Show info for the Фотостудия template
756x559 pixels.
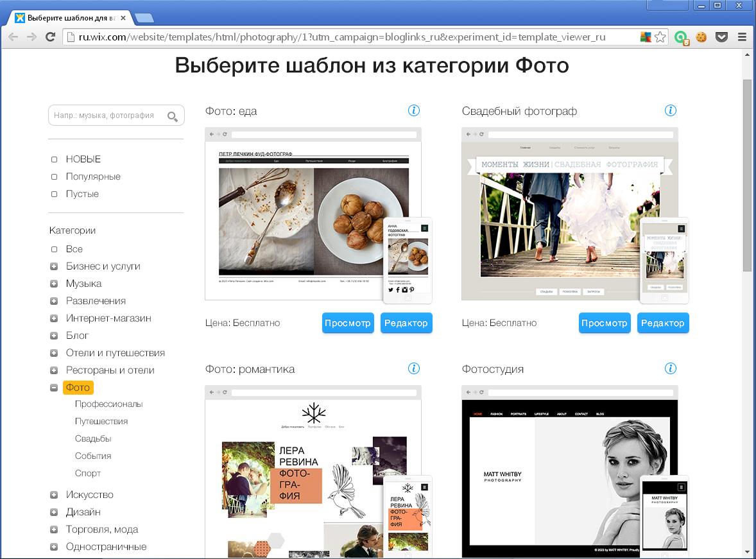click(671, 368)
